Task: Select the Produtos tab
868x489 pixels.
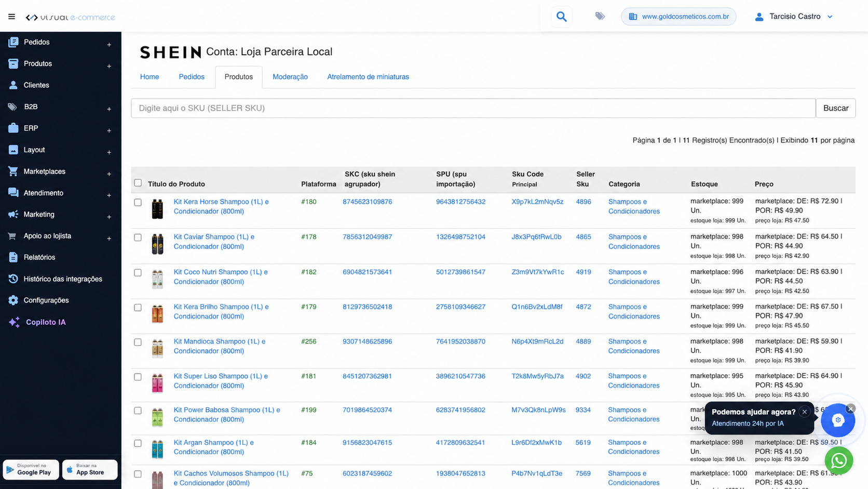Action: click(239, 77)
